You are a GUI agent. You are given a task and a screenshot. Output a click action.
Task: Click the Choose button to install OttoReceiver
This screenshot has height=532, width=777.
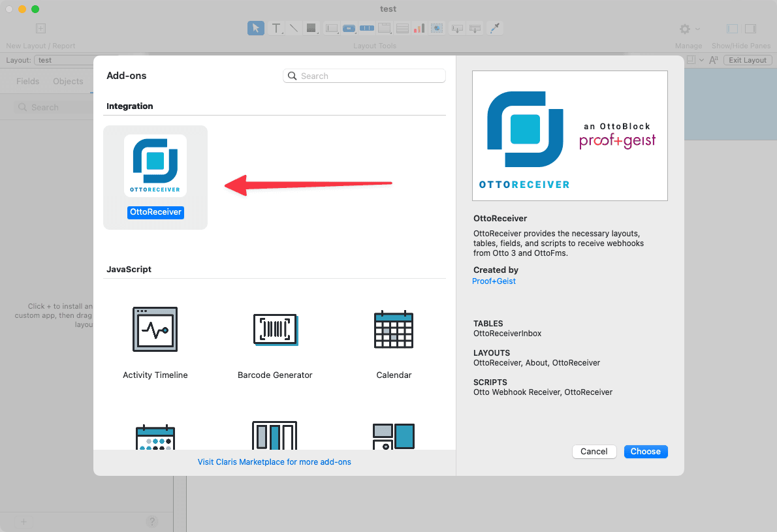[x=646, y=451]
